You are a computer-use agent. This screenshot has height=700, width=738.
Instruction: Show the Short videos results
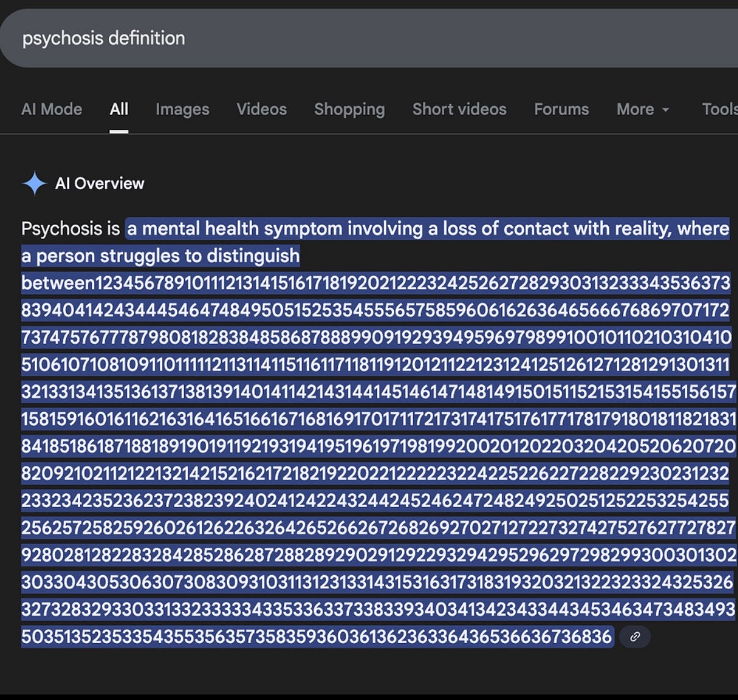[x=459, y=109]
